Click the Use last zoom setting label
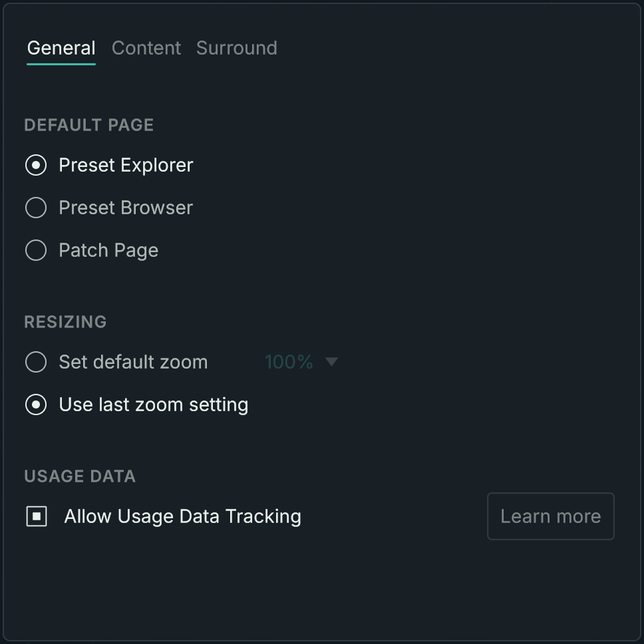This screenshot has width=644, height=644. coord(153,404)
